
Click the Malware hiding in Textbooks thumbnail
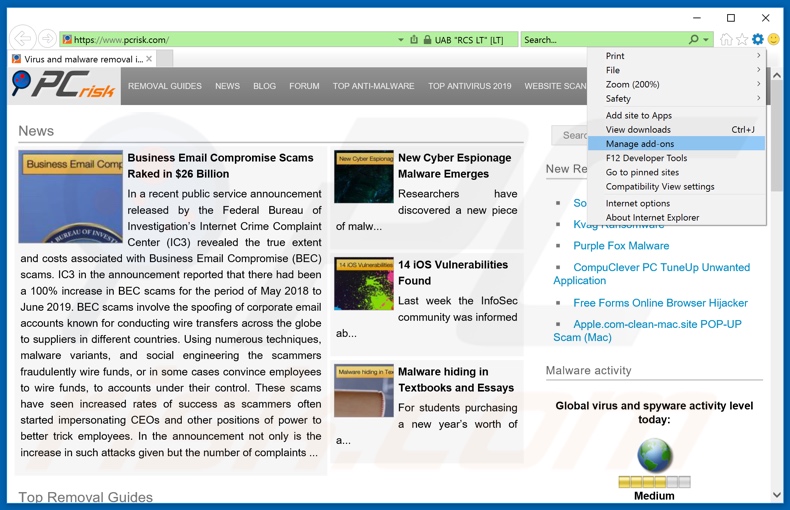[364, 391]
